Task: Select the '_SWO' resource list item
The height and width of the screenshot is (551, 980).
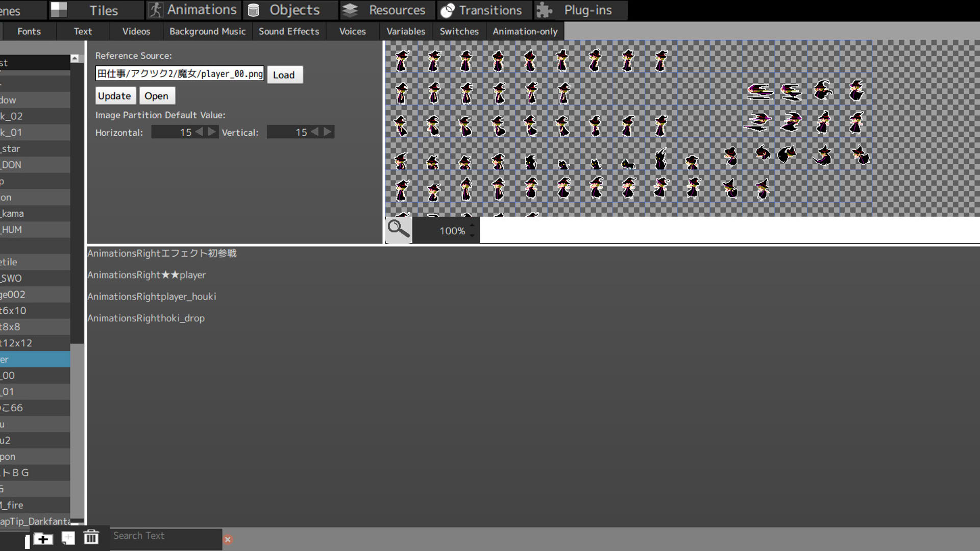Action: click(x=35, y=278)
